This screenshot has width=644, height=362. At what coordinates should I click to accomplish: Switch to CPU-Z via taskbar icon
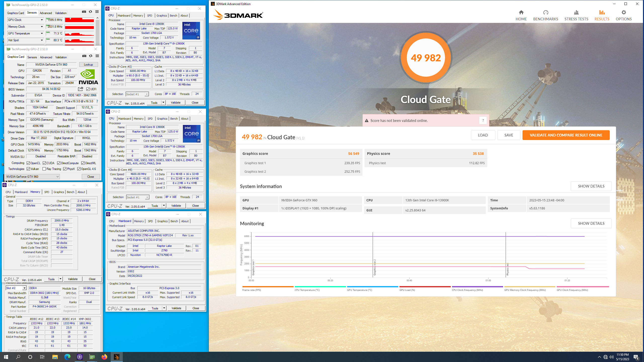80,357
